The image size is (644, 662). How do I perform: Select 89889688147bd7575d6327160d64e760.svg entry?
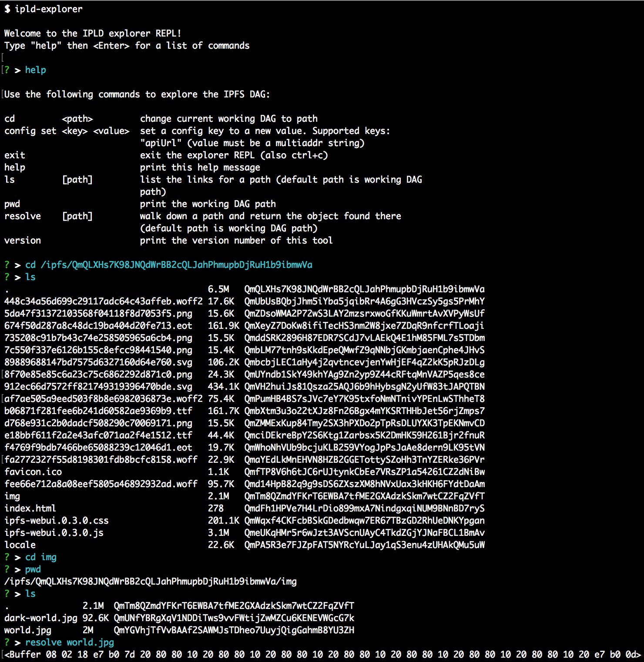pyautogui.click(x=98, y=362)
